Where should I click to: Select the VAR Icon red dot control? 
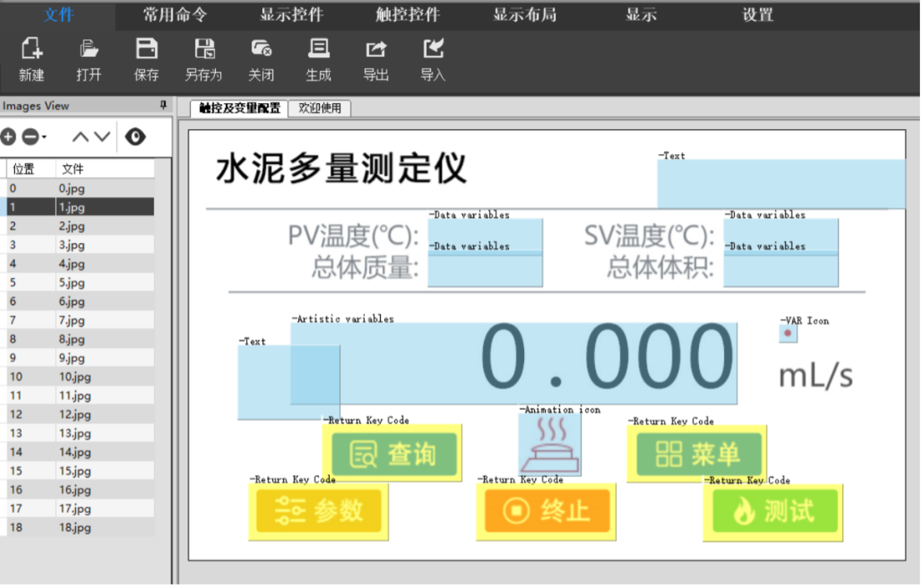[788, 334]
